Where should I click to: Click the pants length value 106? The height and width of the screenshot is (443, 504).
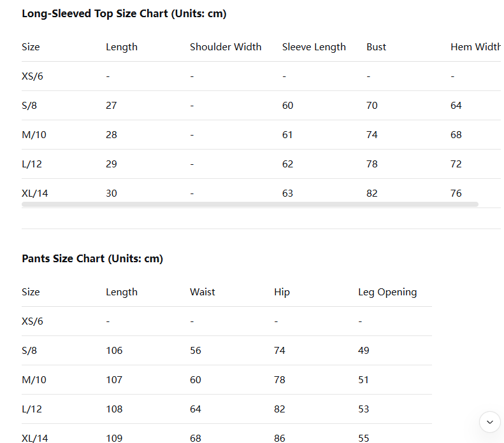pos(114,351)
